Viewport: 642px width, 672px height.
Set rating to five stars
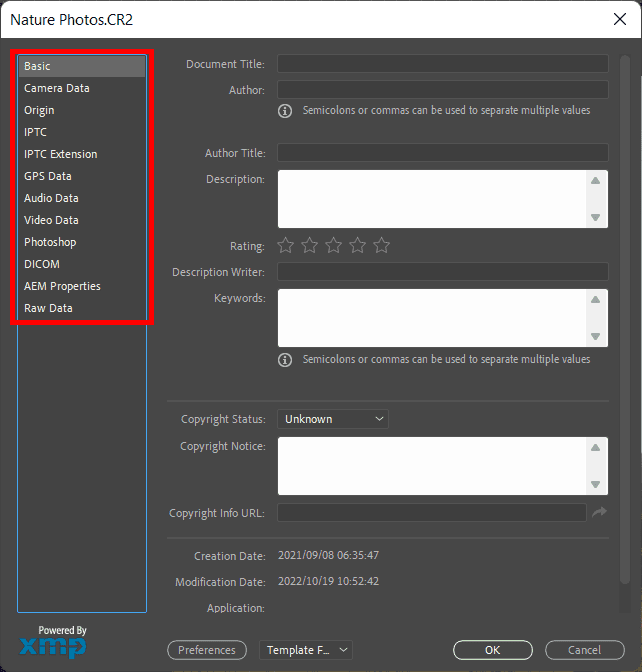(x=381, y=245)
